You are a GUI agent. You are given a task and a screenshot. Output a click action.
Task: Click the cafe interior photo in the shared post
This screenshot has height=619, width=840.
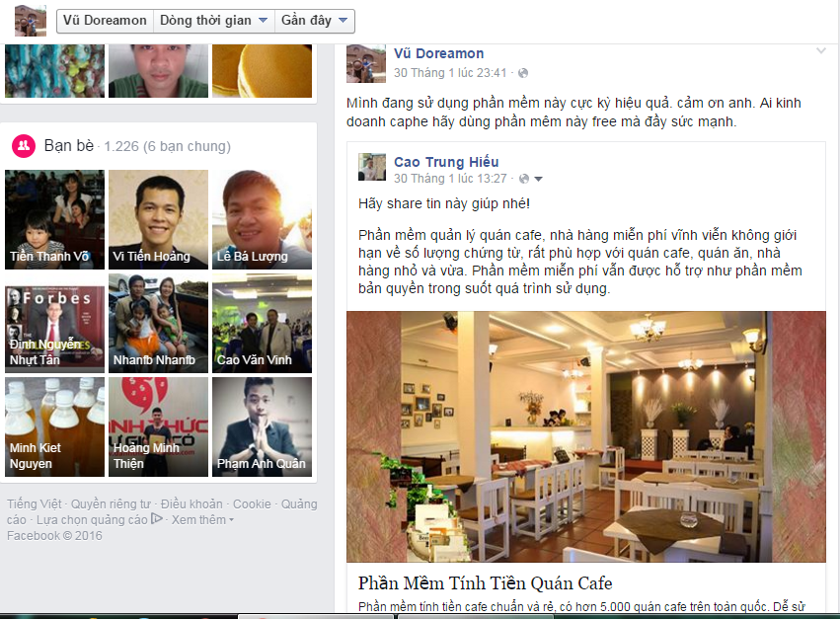(x=586, y=436)
